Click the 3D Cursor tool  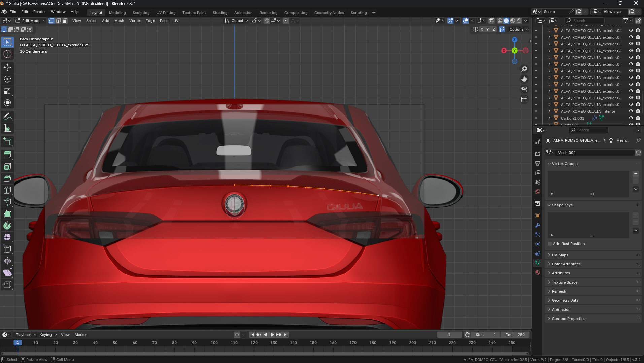click(x=7, y=54)
